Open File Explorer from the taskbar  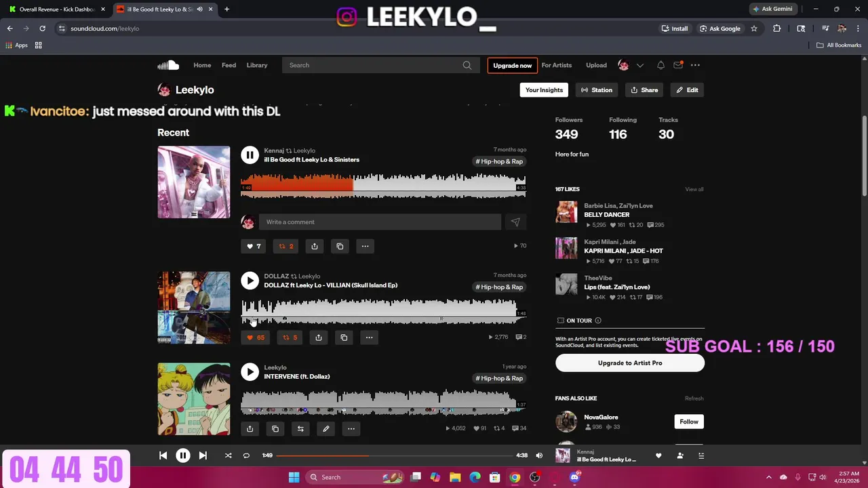coord(455,477)
